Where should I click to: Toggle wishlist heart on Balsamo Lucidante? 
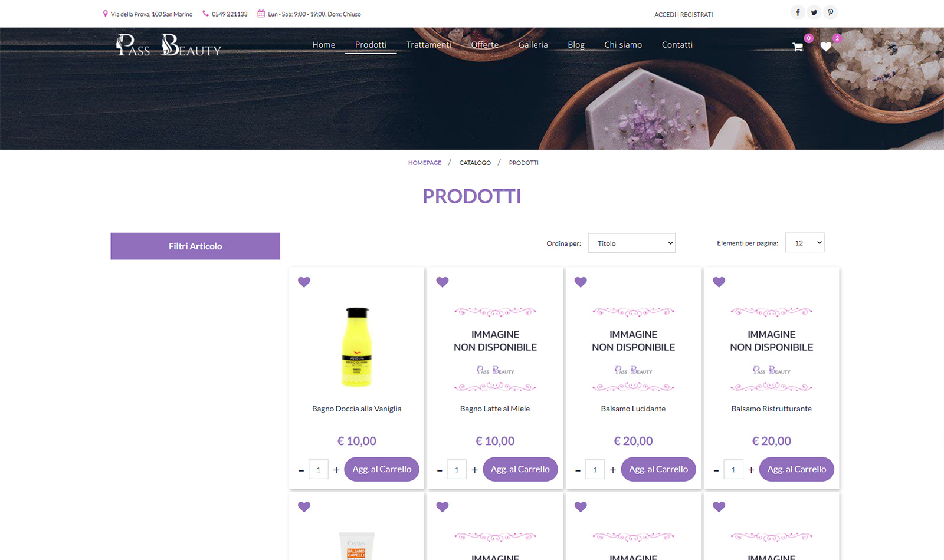[581, 282]
